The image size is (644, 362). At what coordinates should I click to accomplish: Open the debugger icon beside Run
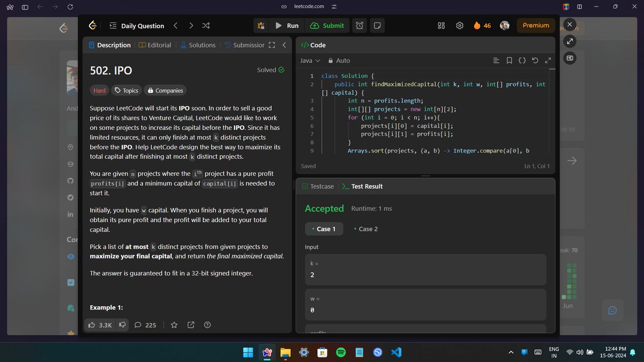pos(261,25)
